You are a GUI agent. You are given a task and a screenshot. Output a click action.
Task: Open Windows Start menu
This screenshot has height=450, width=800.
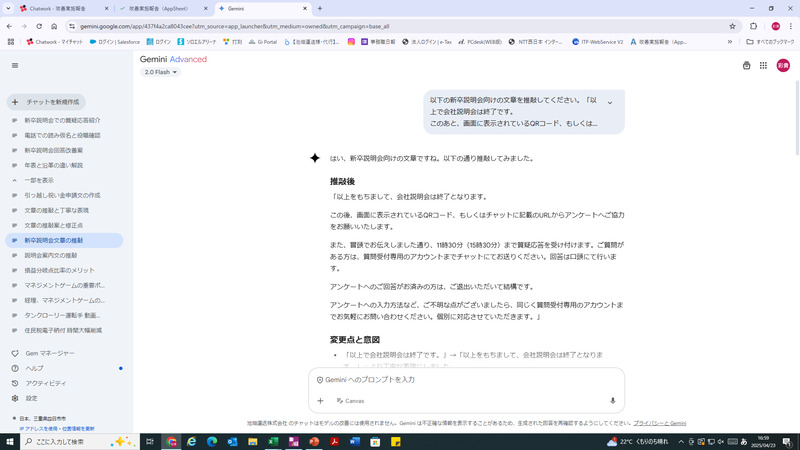[x=9, y=442]
